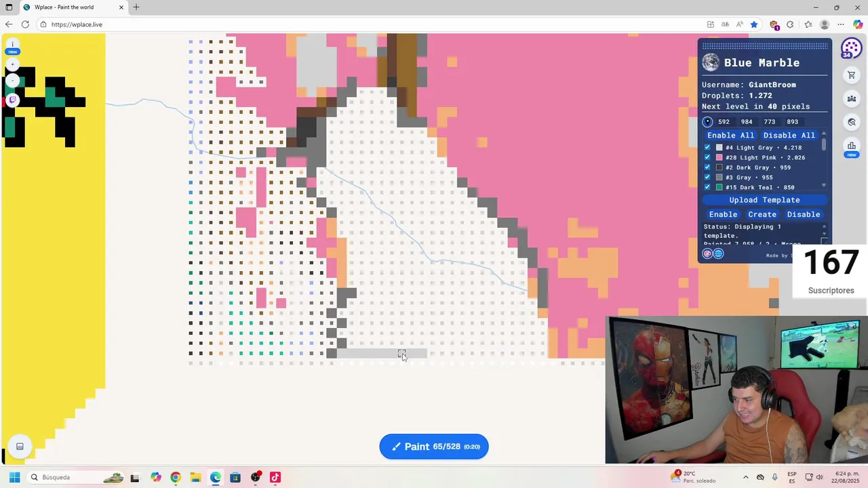Open Windows Start button

[14, 477]
